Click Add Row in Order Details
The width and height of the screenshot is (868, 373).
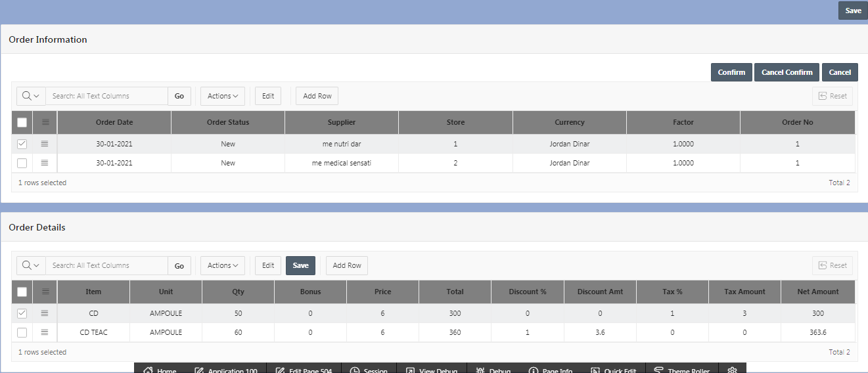(346, 265)
